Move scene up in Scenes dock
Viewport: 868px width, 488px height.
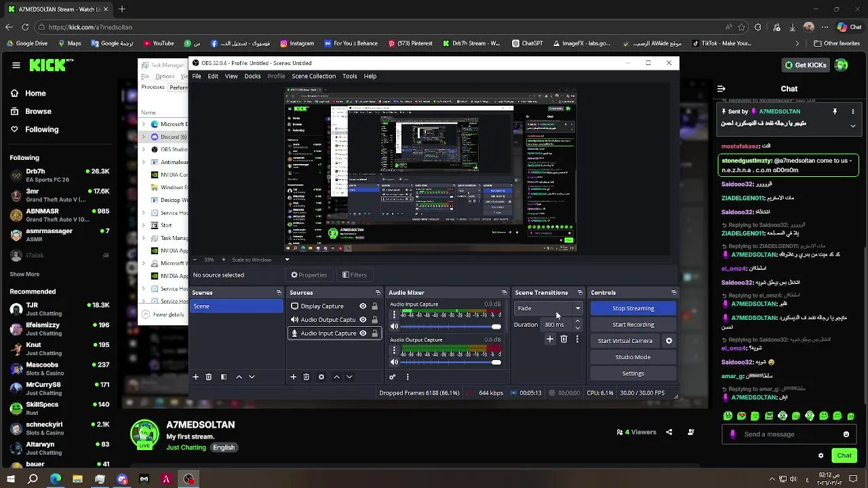(239, 377)
